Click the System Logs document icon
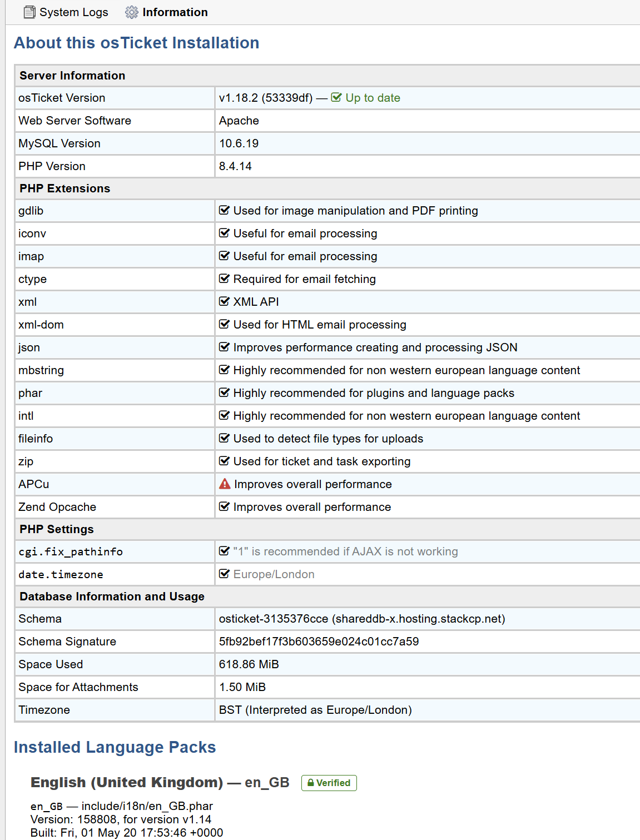 (x=29, y=12)
